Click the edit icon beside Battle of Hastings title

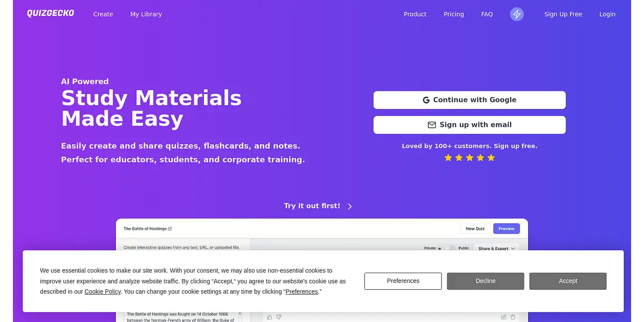click(170, 229)
